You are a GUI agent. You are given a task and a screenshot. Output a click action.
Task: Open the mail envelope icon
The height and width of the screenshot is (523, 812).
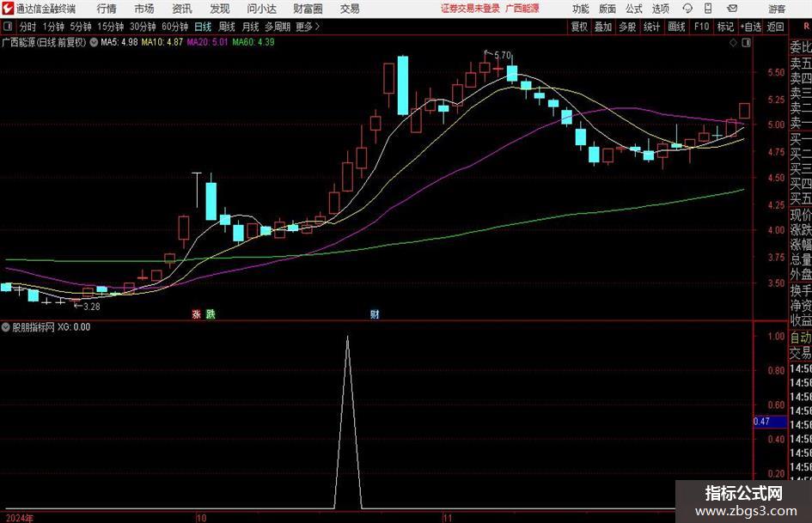(732, 9)
